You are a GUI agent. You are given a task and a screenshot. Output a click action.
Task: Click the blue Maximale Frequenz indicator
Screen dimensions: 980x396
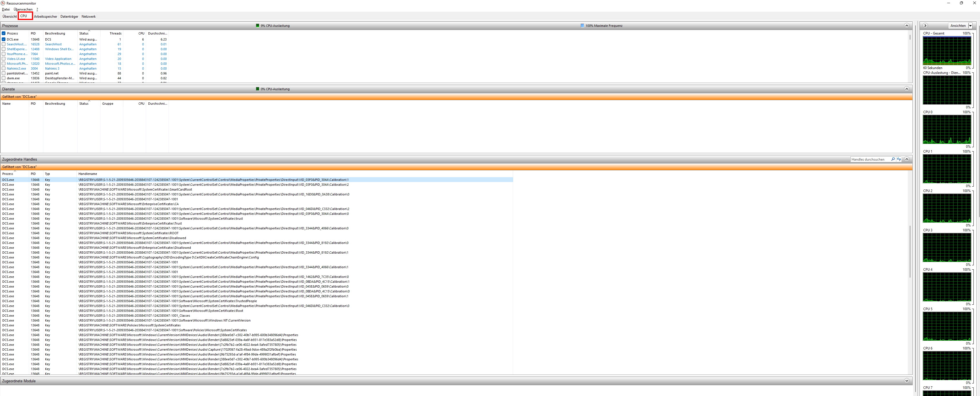click(582, 25)
